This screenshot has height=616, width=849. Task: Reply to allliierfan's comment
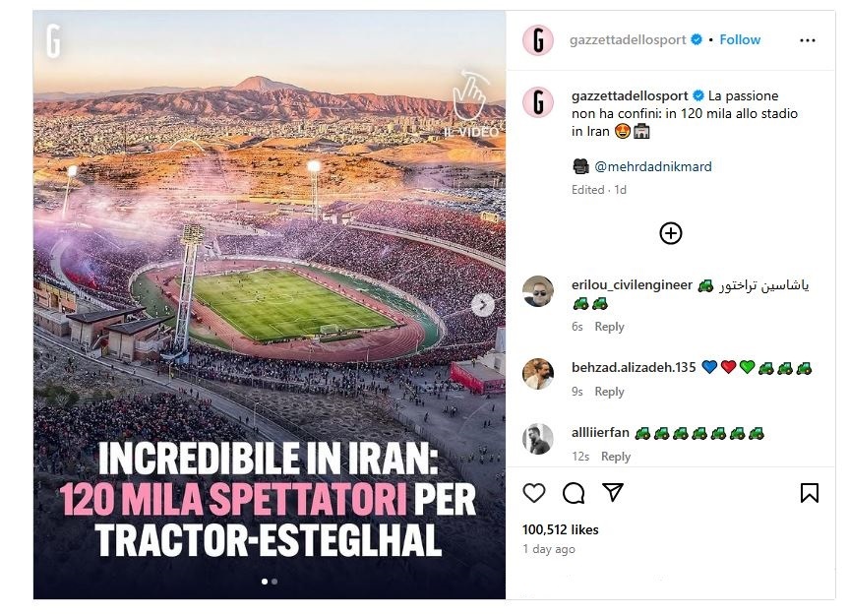[615, 457]
